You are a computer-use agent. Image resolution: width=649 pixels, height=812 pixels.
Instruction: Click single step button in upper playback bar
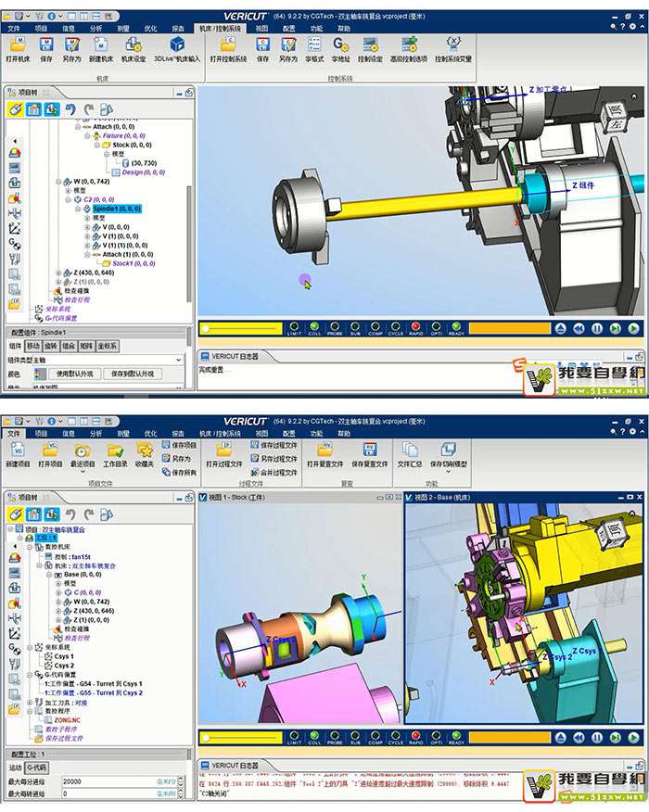click(x=615, y=328)
